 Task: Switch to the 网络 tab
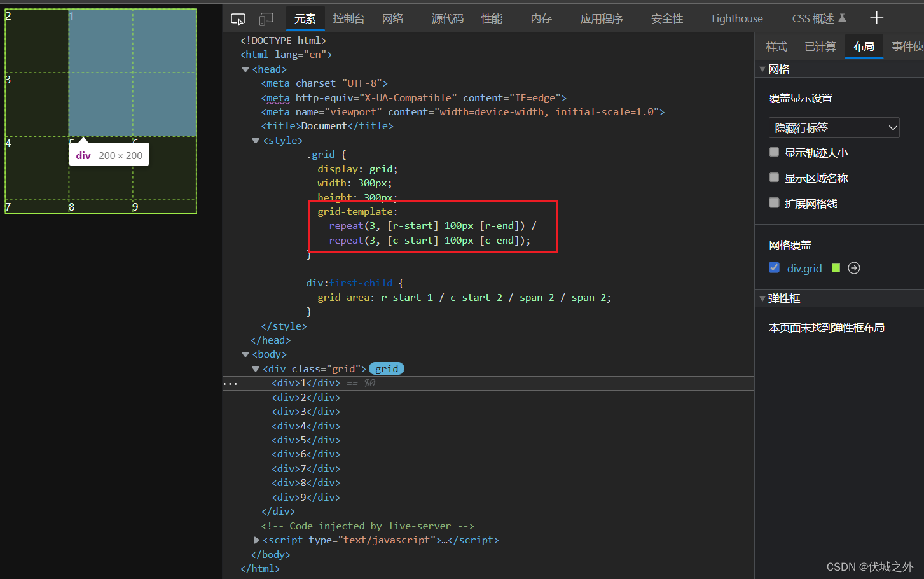[x=393, y=18]
